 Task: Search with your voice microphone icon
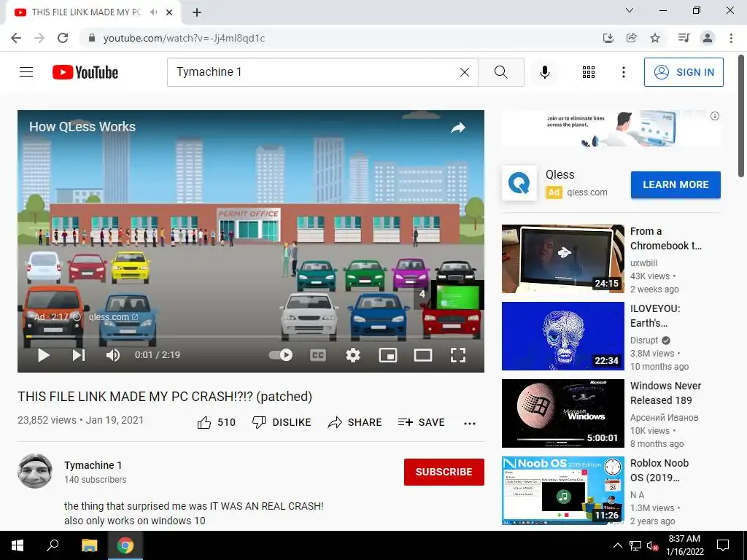point(545,72)
